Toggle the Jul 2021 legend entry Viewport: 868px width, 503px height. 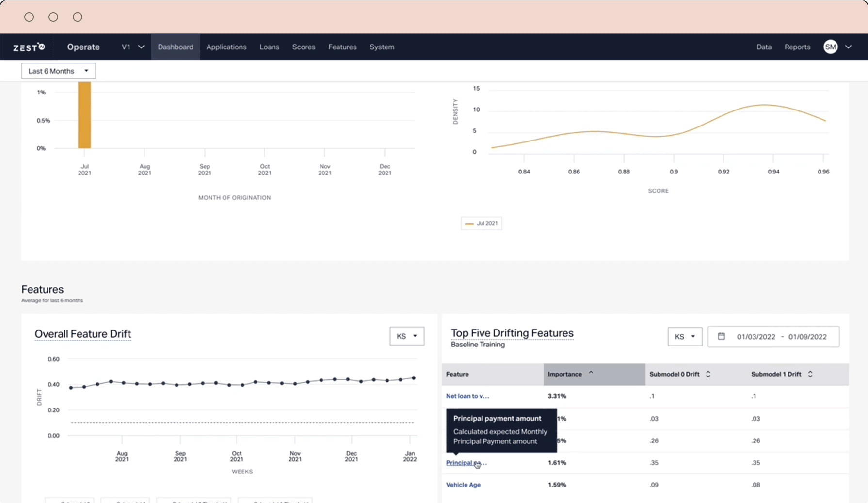pos(482,223)
